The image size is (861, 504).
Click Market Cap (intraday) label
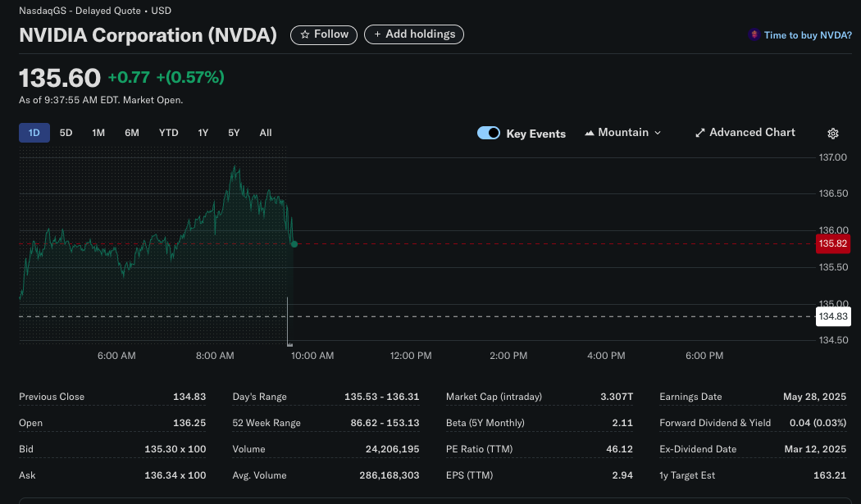[494, 397]
